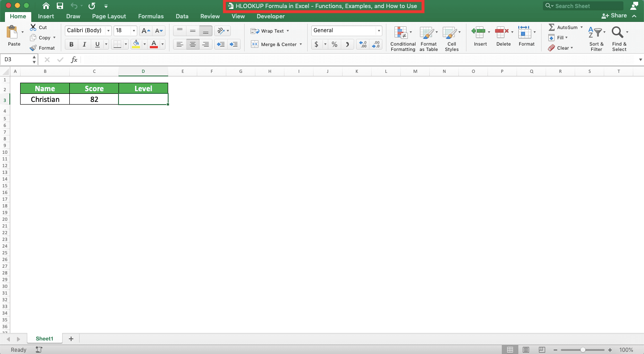Open Conditional Formatting
644x354 pixels.
403,38
